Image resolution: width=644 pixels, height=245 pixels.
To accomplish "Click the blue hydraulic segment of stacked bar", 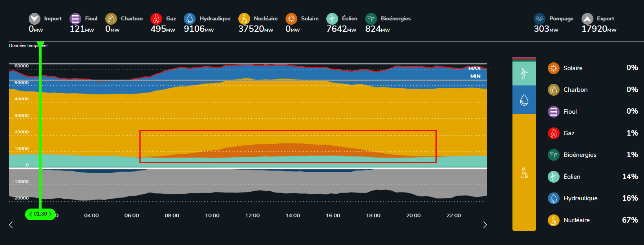I will (x=524, y=100).
